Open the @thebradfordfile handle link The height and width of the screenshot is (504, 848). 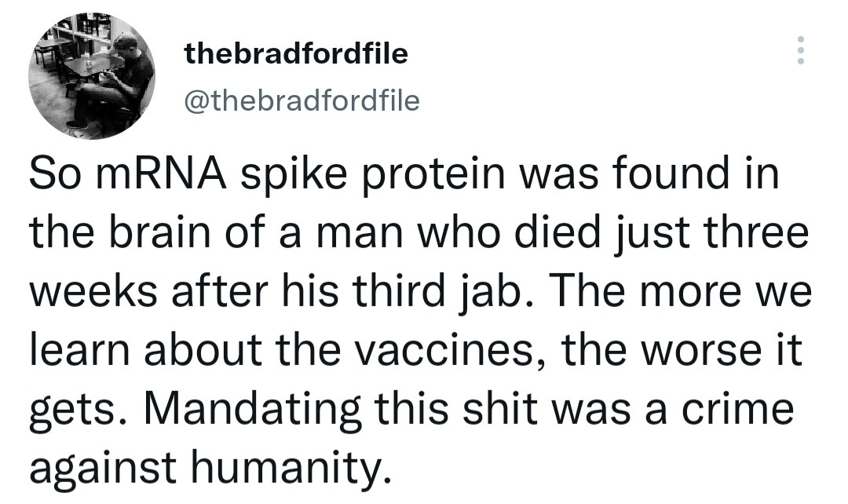pyautogui.click(x=302, y=100)
